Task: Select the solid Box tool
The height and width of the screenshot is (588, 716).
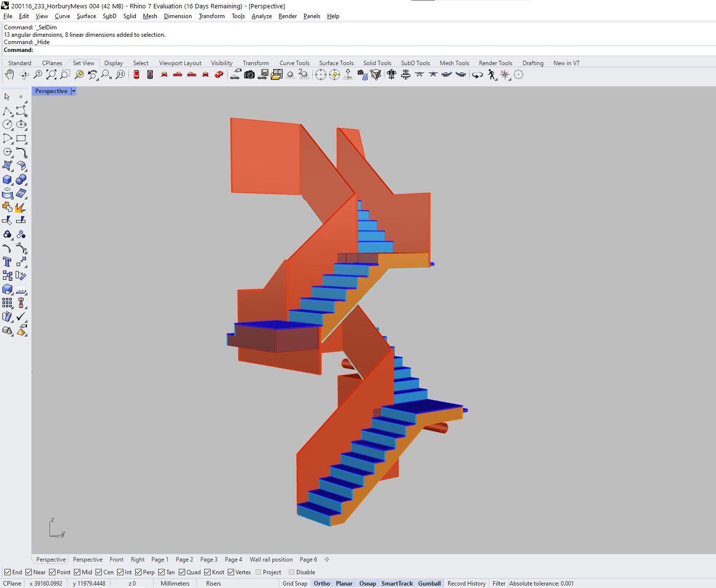Action: tap(7, 179)
